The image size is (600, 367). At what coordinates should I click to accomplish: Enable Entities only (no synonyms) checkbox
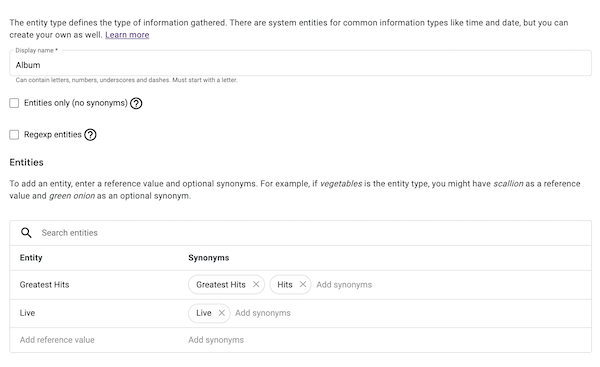pyautogui.click(x=14, y=103)
